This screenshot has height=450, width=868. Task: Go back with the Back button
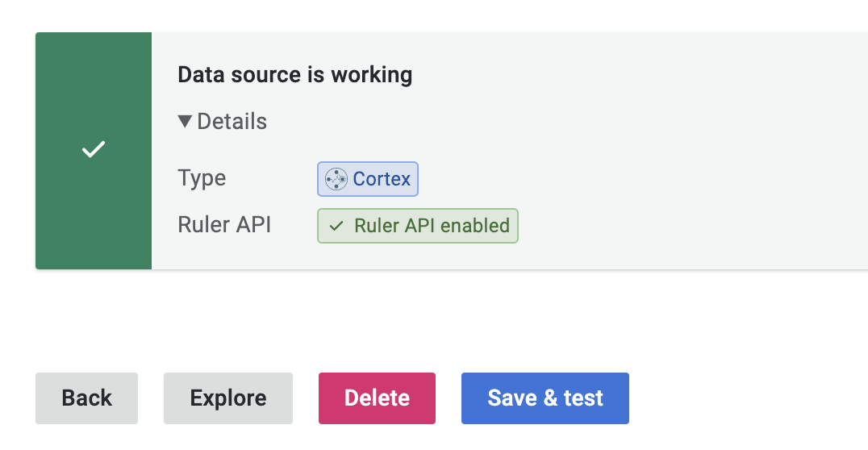[86, 398]
